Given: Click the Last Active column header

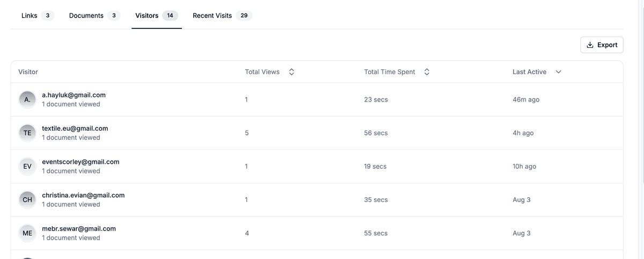Looking at the screenshot, I should [x=529, y=72].
